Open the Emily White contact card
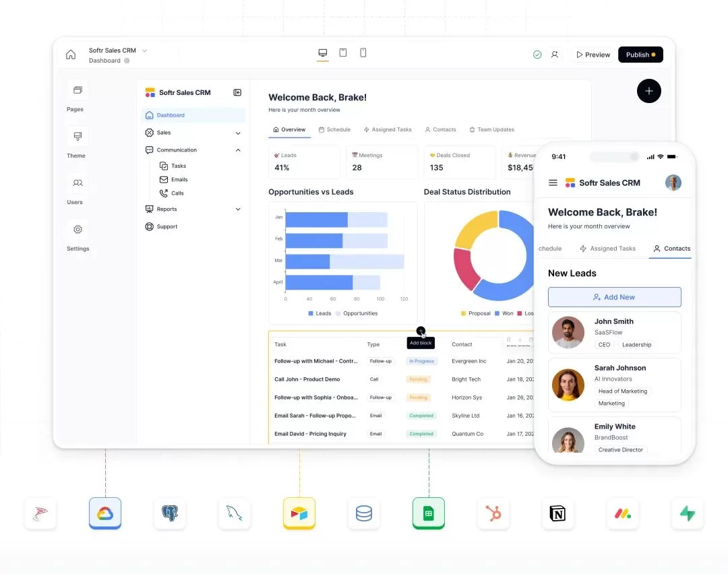Image resolution: width=728 pixels, height=574 pixels. [614, 435]
